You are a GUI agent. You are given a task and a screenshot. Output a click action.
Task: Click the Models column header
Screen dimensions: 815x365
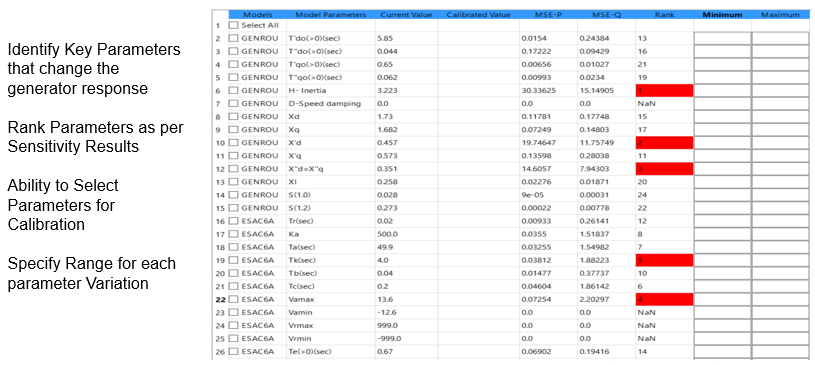point(258,15)
